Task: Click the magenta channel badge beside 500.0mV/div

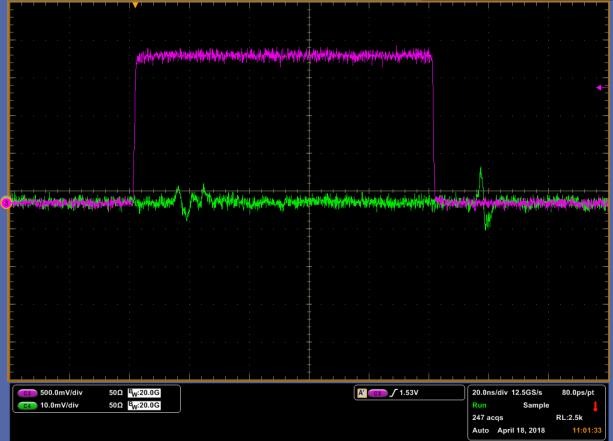Action: [x=27, y=393]
